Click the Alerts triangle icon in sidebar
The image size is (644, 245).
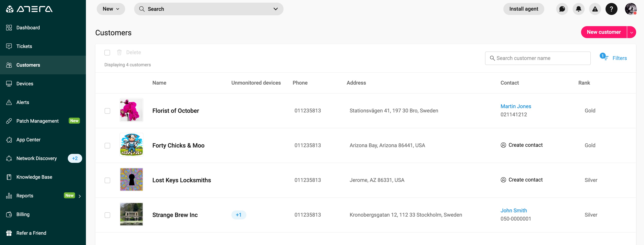tap(9, 102)
